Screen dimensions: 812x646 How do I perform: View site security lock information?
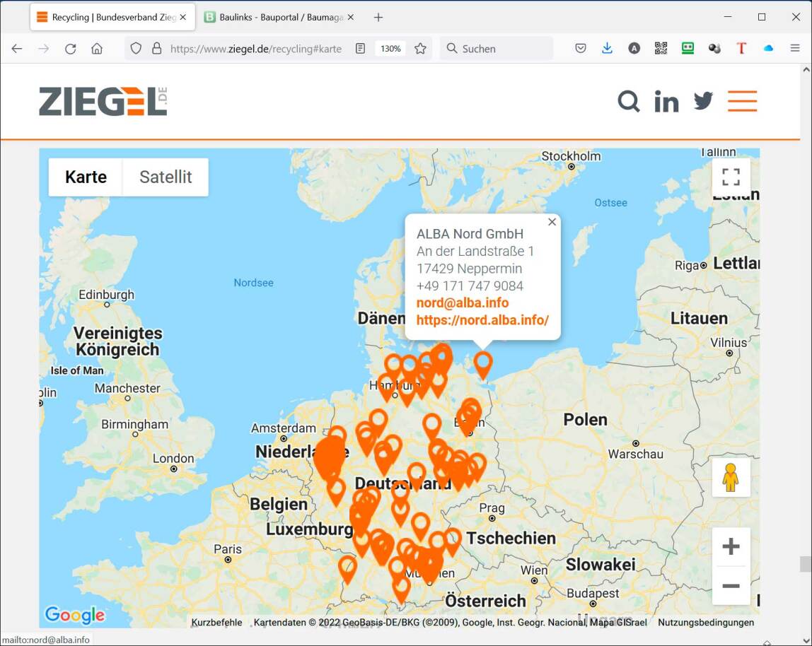pos(157,49)
